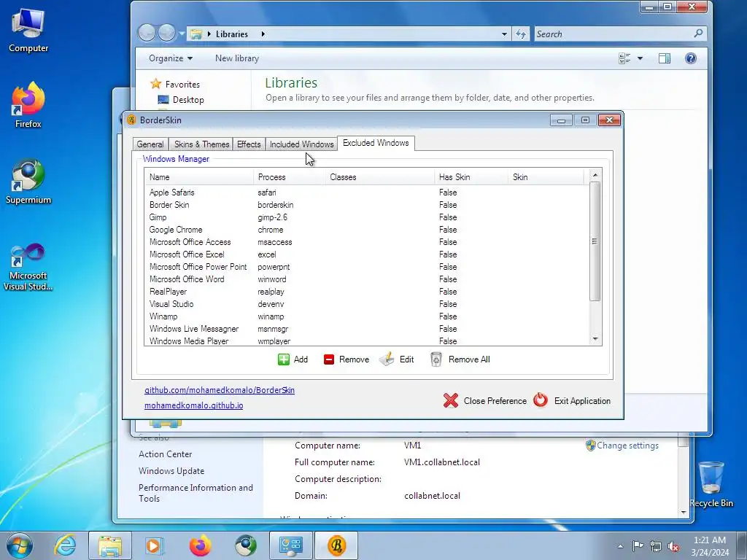Click the red Remove icon
This screenshot has width=747, height=560.
tap(329, 359)
